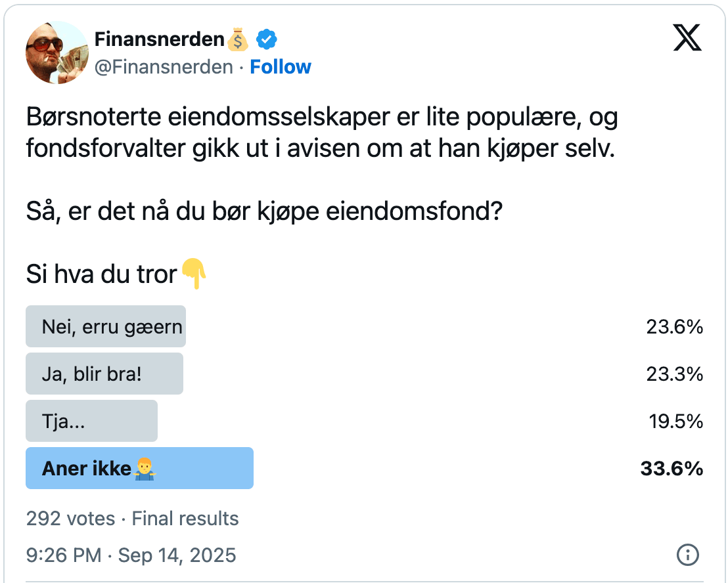Viewport: 728px width, 583px height.
Task: Select the highlighted "Aner ikke" poll bar
Action: pyautogui.click(x=139, y=468)
